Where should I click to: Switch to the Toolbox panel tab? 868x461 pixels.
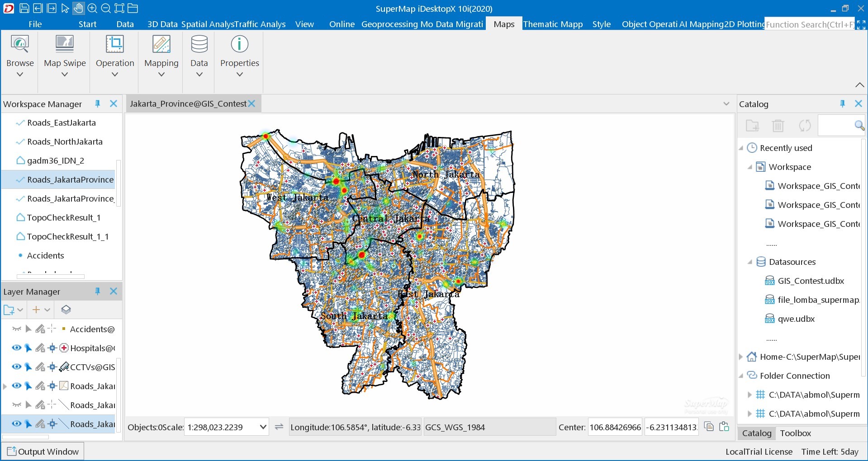[x=795, y=433]
